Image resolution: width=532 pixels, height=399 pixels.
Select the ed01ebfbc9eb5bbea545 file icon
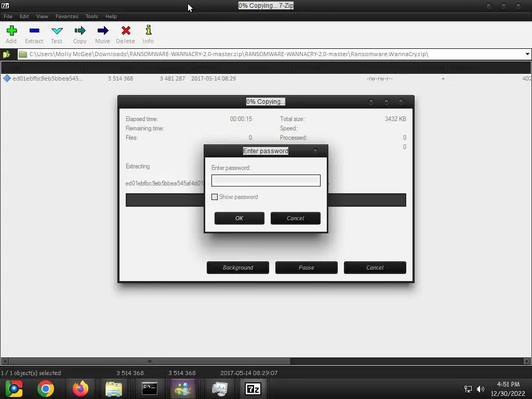[7, 78]
